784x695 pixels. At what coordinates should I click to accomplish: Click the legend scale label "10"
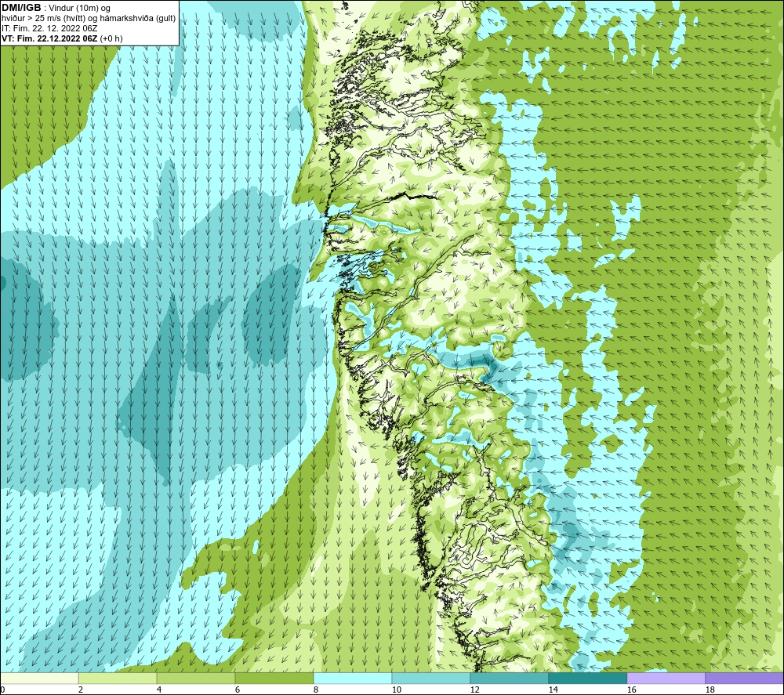tap(396, 690)
